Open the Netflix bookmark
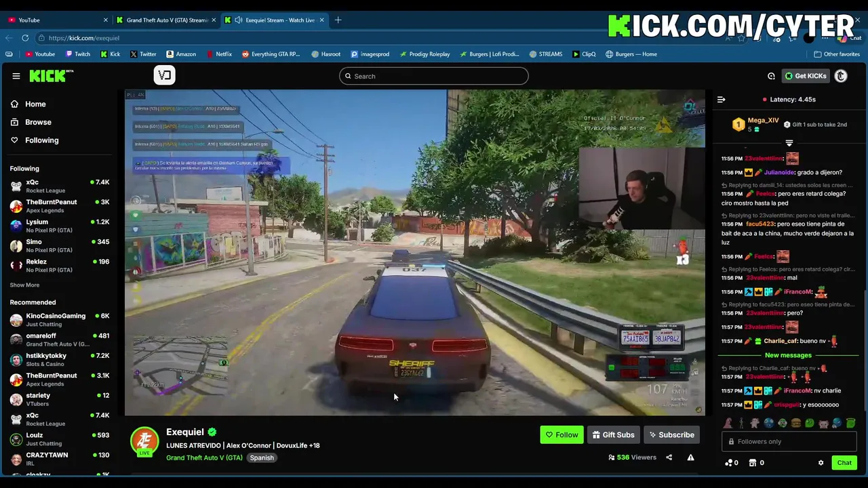868x488 pixels. pos(218,54)
